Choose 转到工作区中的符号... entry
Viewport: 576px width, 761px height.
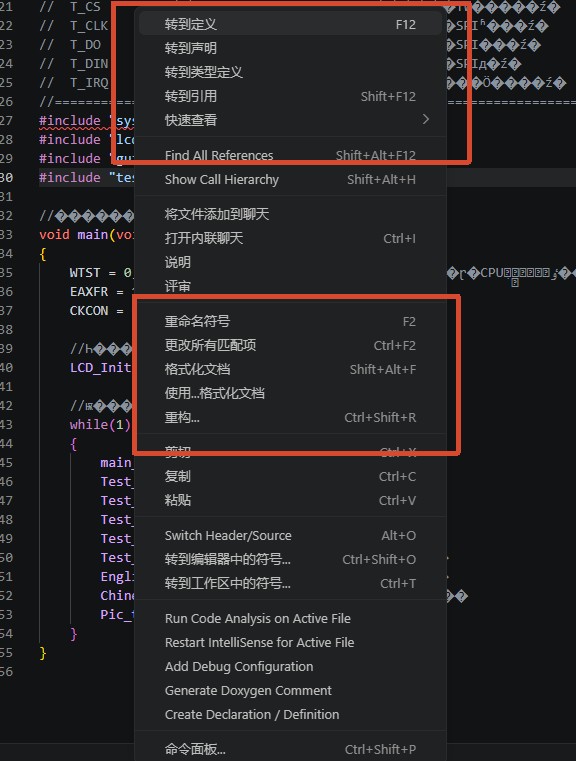pyautogui.click(x=290, y=583)
